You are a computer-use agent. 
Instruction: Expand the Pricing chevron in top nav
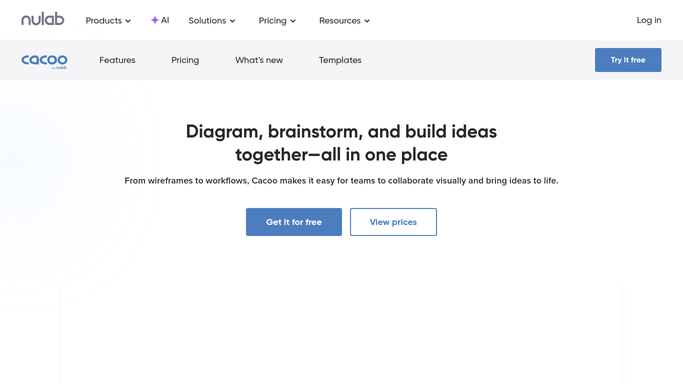(x=293, y=21)
